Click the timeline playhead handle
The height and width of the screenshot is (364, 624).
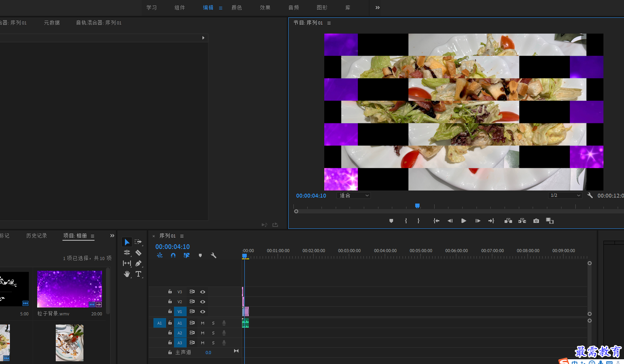[244, 256]
